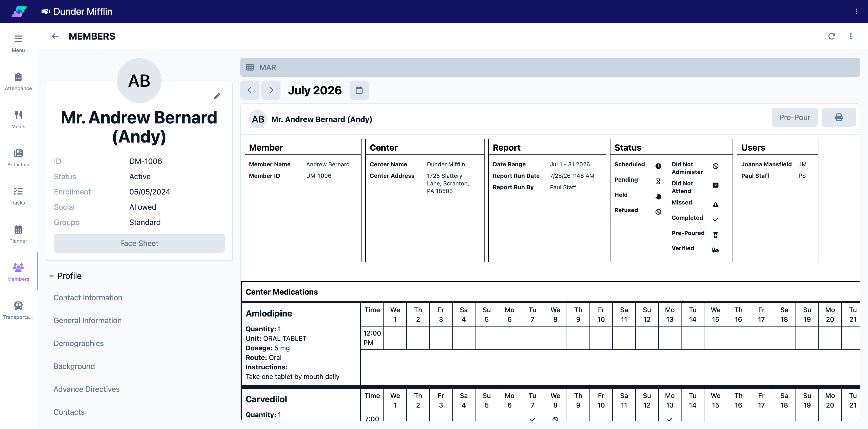
Task: Click the Amlodipine medication name
Action: point(269,313)
